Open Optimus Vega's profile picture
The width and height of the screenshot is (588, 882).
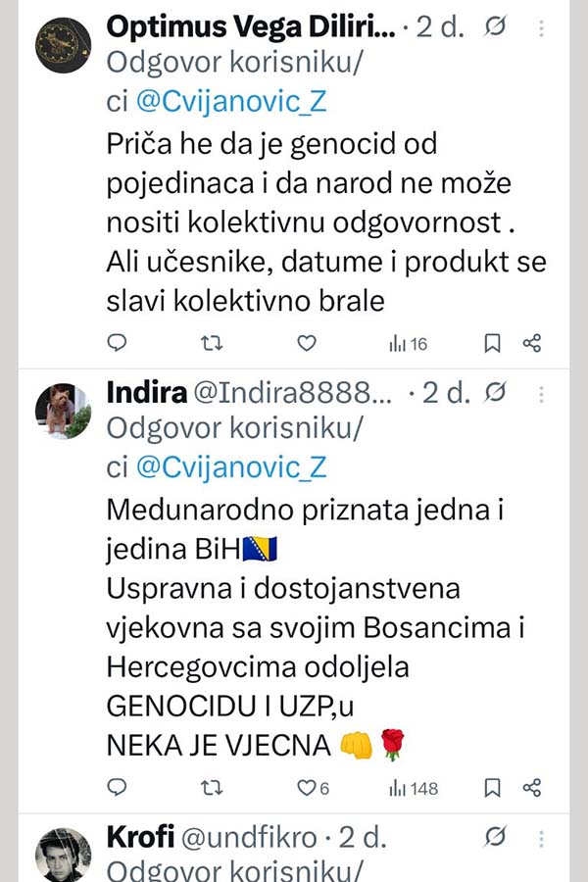click(64, 45)
